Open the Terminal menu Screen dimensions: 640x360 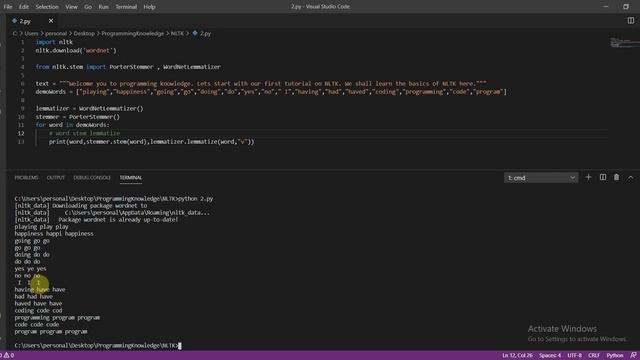(126, 7)
